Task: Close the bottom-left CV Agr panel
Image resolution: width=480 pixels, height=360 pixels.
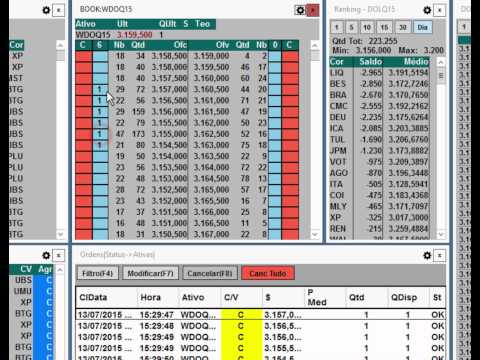Action: pos(59,256)
